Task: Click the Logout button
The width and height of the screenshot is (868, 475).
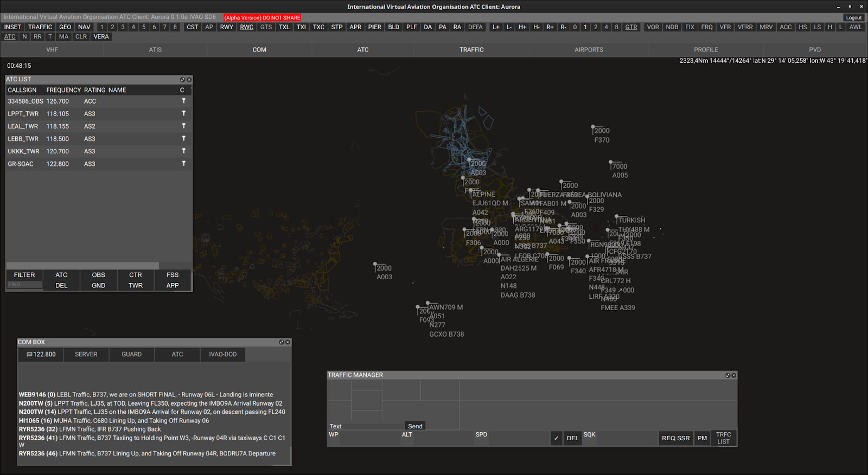Action: pyautogui.click(x=853, y=18)
